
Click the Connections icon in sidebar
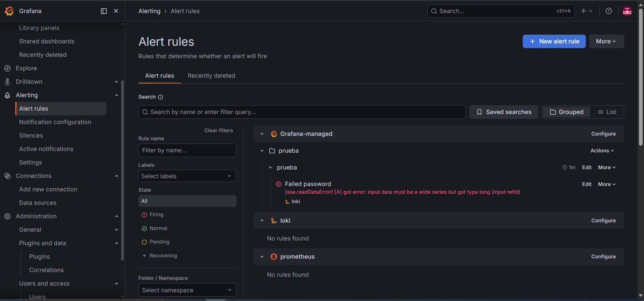point(7,176)
